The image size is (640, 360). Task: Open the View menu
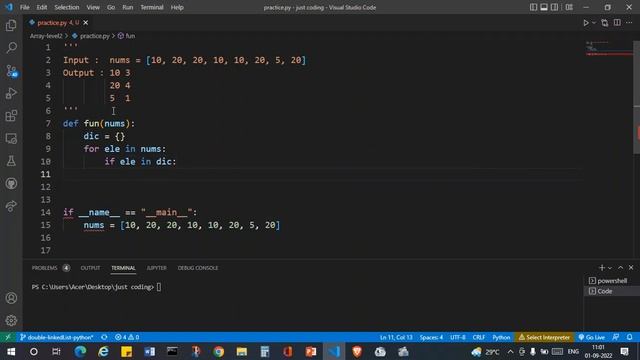93,7
